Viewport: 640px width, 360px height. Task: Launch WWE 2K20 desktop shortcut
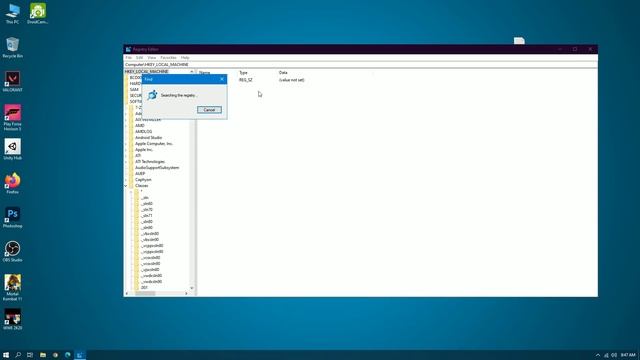tap(12, 319)
